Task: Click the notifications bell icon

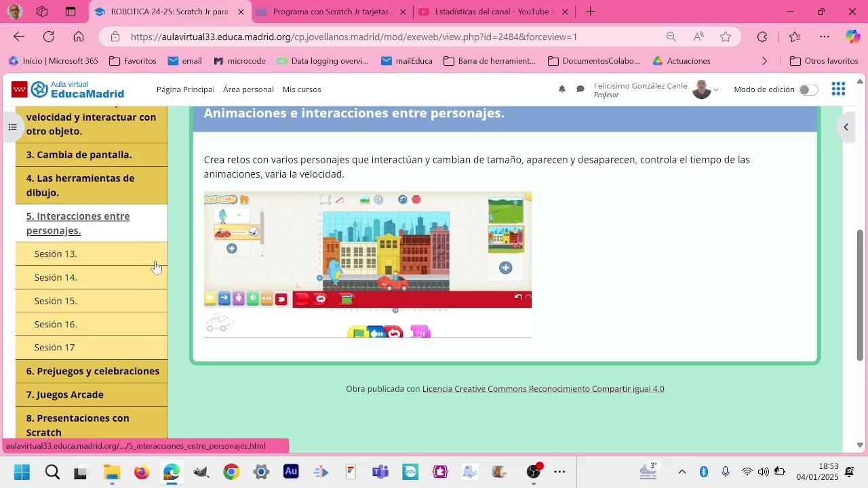Action: coord(561,89)
